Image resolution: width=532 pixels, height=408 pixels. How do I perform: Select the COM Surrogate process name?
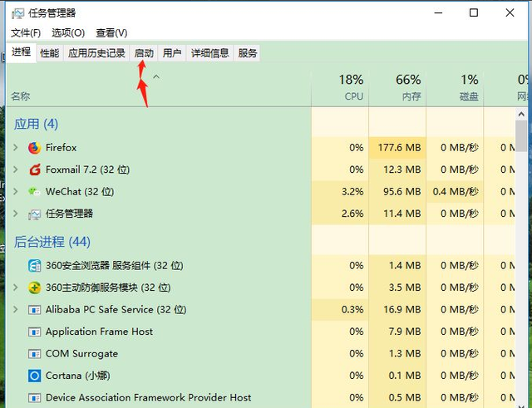click(81, 354)
